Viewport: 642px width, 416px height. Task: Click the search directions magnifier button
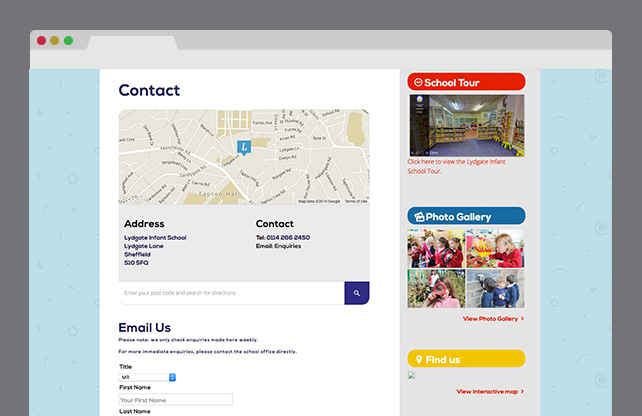(356, 293)
